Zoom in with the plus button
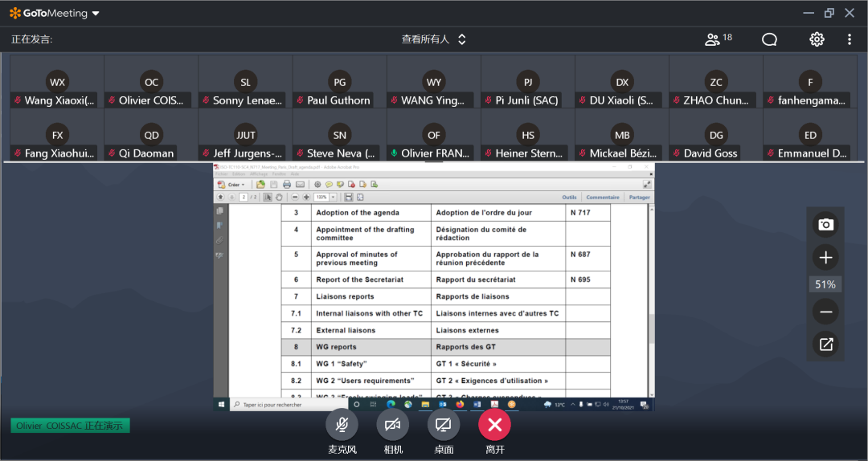Image resolution: width=868 pixels, height=461 pixels. point(825,258)
